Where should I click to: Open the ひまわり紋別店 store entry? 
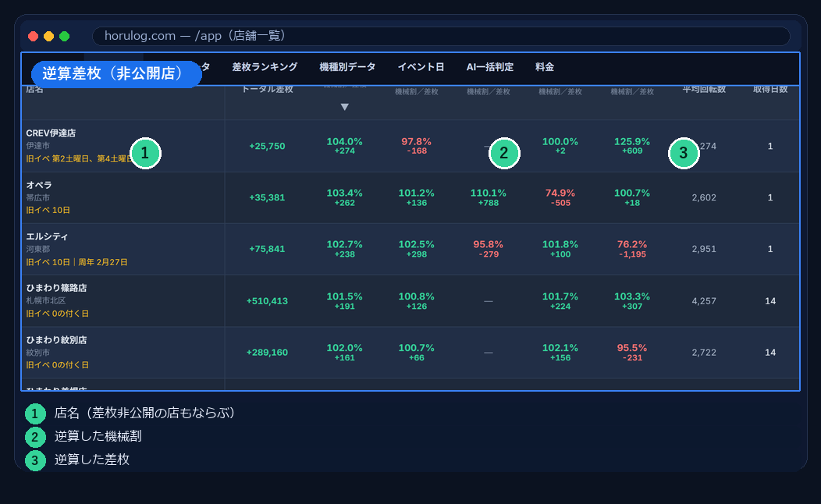click(x=56, y=339)
